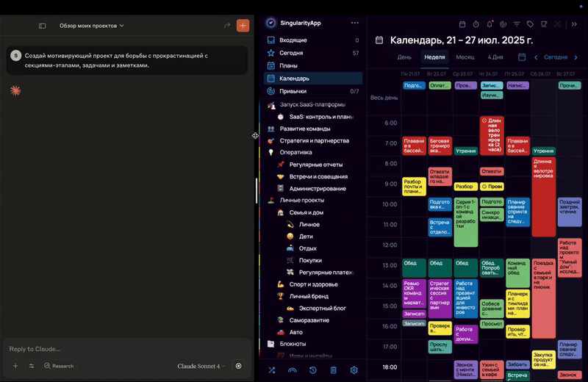Viewport: 588px width, 382px height.
Task: Open the settings gear in the bottom bar
Action: point(354,370)
